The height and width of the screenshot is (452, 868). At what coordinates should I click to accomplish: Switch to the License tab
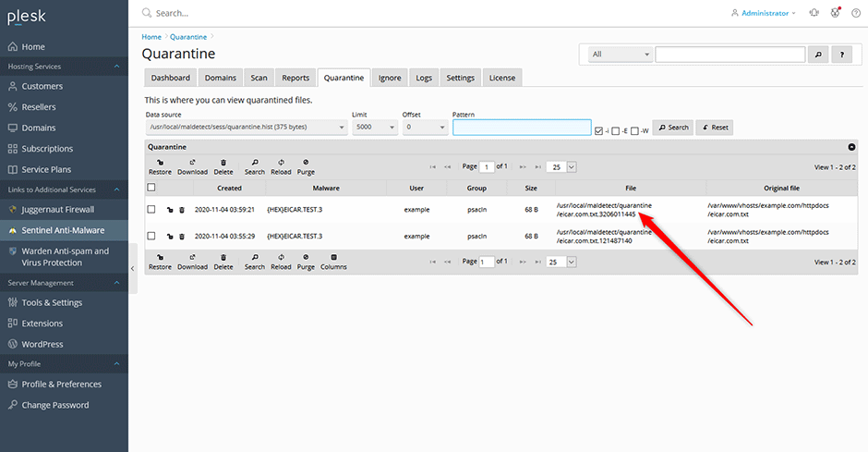(502, 78)
